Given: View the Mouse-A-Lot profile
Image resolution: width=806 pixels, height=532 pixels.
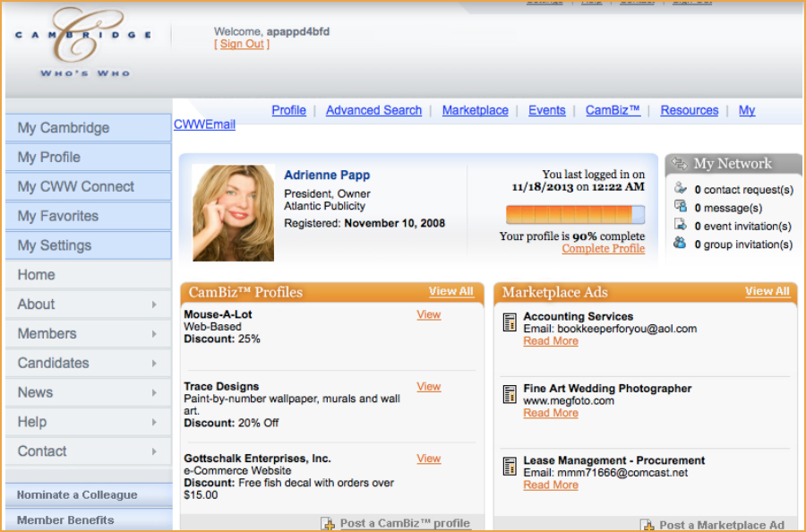Looking at the screenshot, I should pos(429,314).
